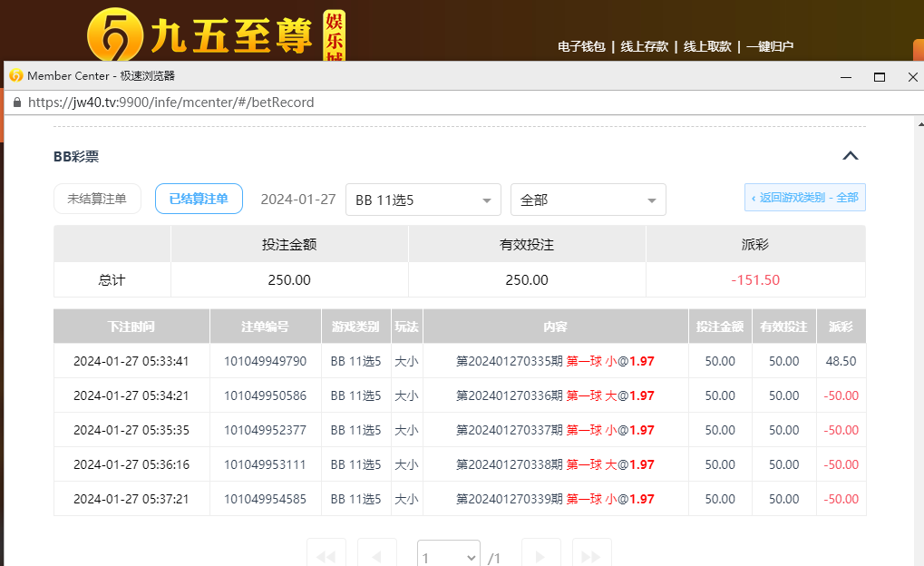The width and height of the screenshot is (924, 566).
Task: Maximize the Member Center window
Action: coord(879,77)
